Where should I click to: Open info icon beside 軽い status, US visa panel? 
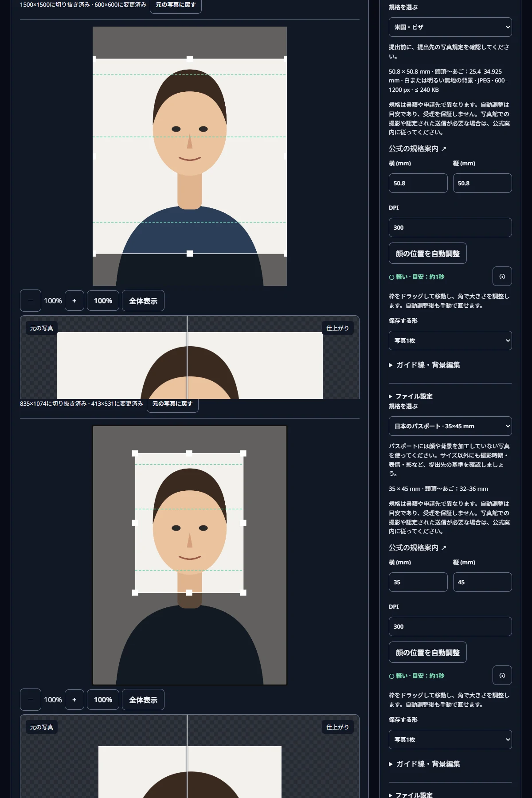[x=502, y=276]
